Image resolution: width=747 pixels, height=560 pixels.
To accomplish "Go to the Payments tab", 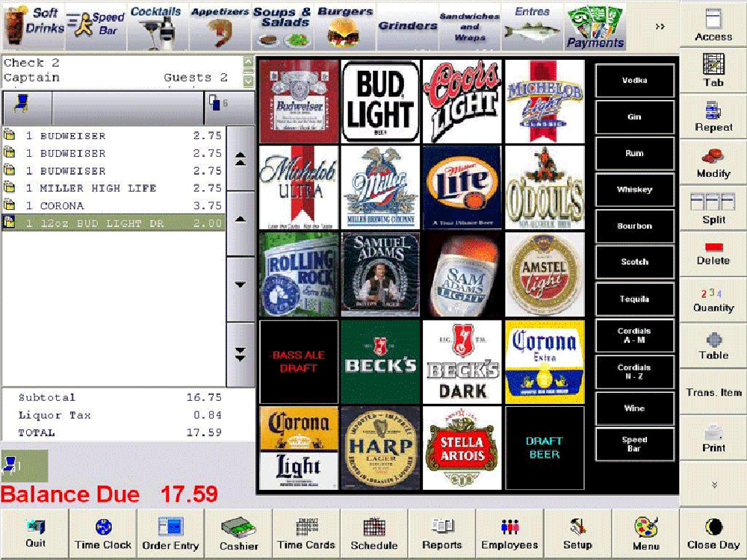I will [595, 26].
